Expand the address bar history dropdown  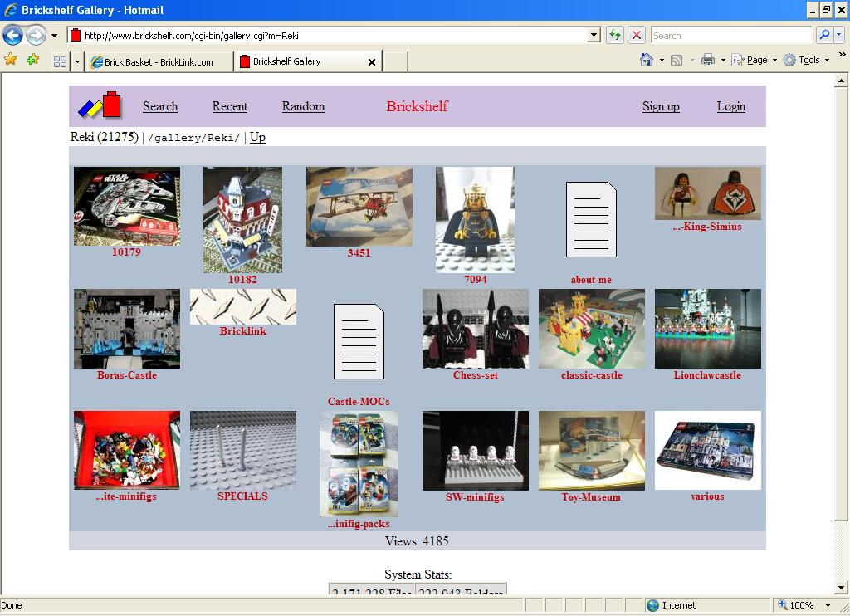[594, 35]
